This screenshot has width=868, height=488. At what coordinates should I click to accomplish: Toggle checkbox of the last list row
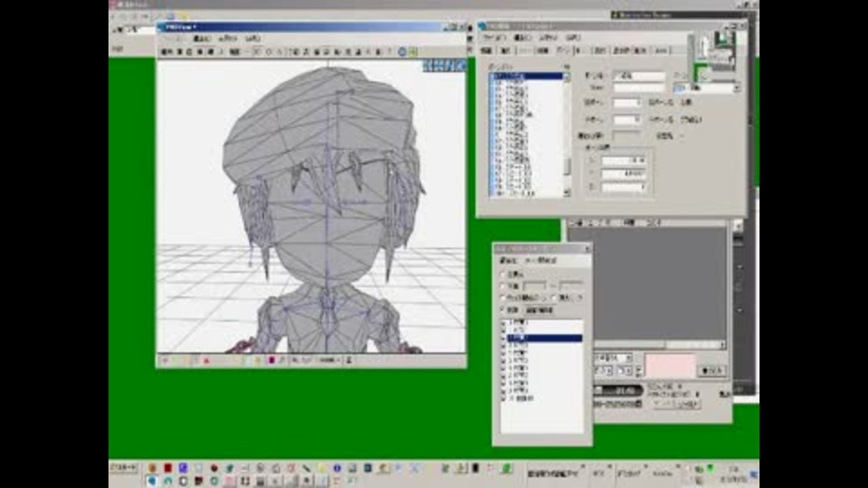[504, 399]
